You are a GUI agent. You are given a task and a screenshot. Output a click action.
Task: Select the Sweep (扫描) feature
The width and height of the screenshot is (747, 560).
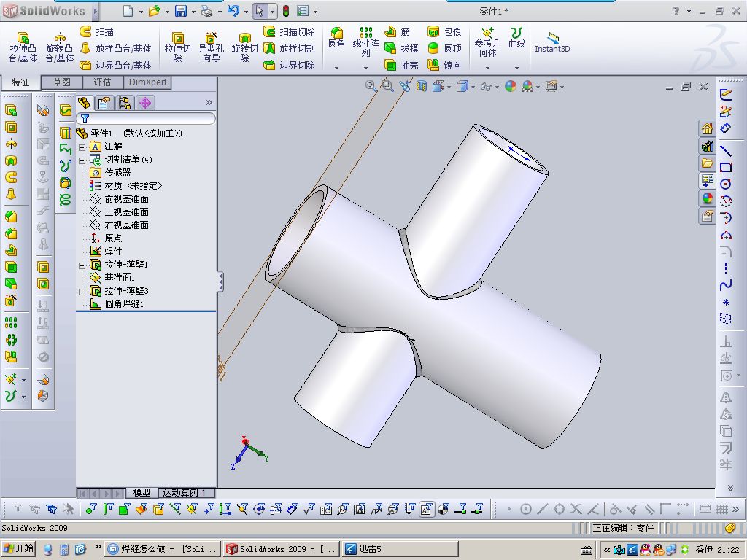[97, 32]
